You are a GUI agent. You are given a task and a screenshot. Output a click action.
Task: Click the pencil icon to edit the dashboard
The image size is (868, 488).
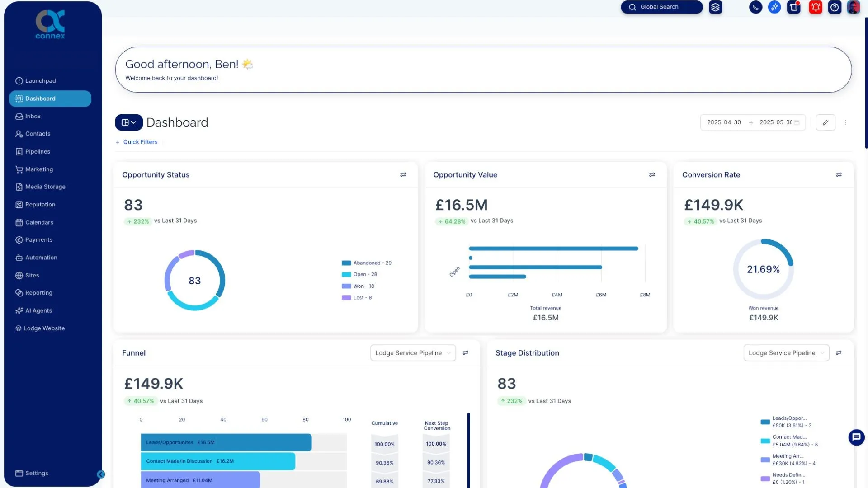click(825, 122)
